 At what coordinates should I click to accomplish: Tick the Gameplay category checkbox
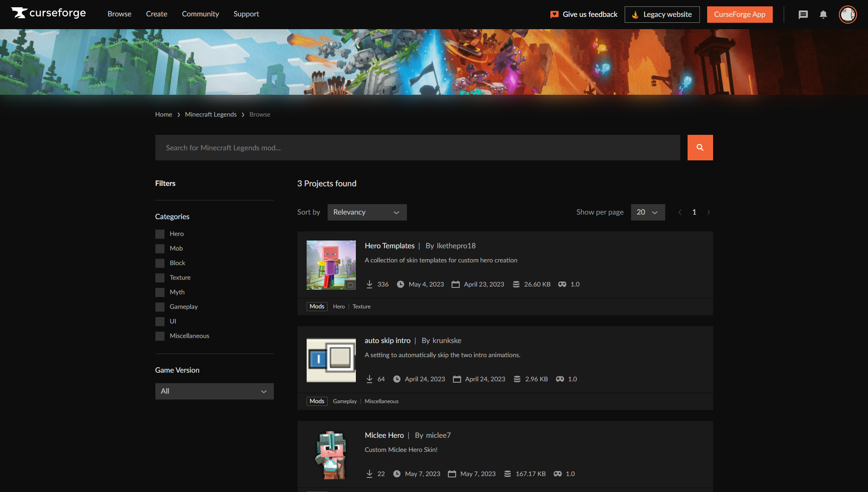coord(160,307)
